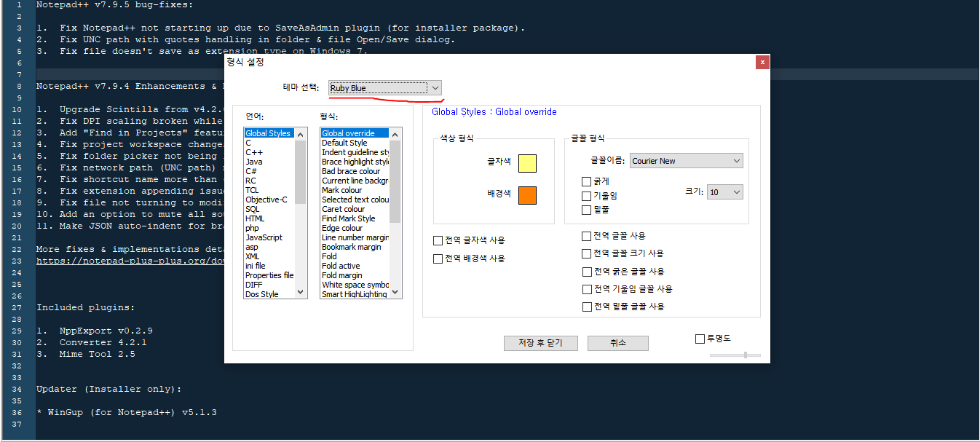Screen dimensions: 980x442
Task: Select White space symbol style
Action: [355, 285]
